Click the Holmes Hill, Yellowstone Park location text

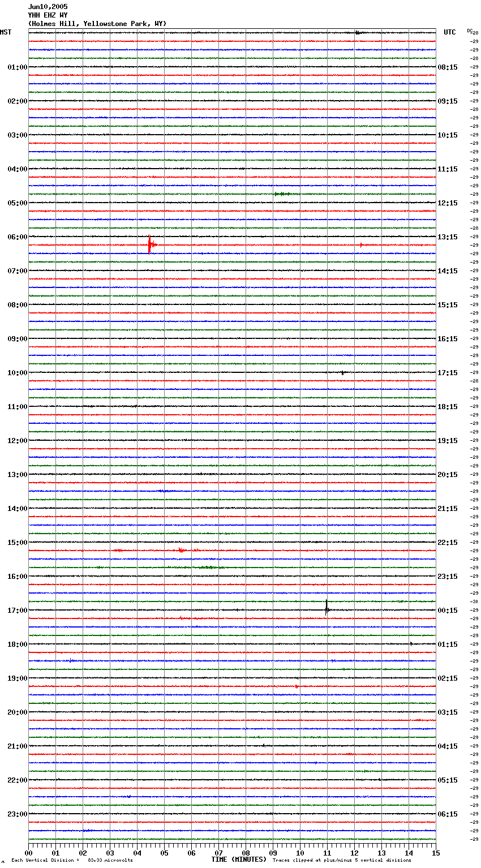97,24
